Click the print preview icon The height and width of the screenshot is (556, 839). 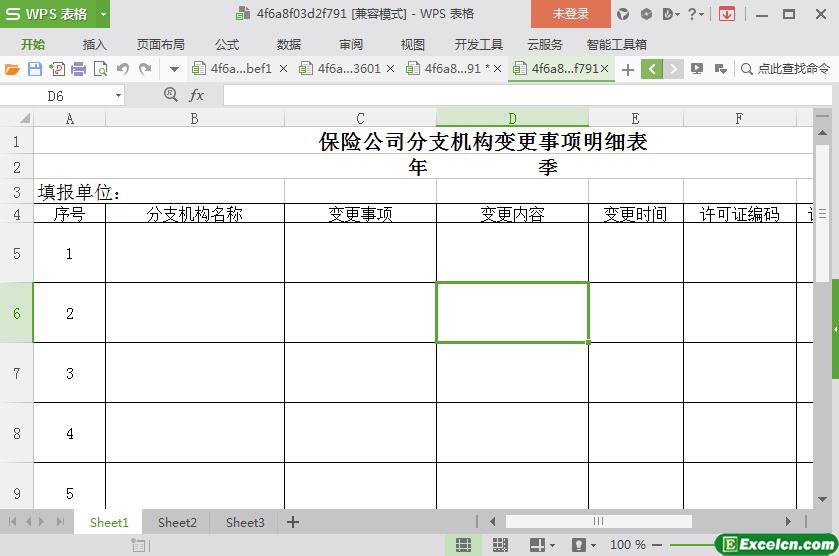(100, 69)
